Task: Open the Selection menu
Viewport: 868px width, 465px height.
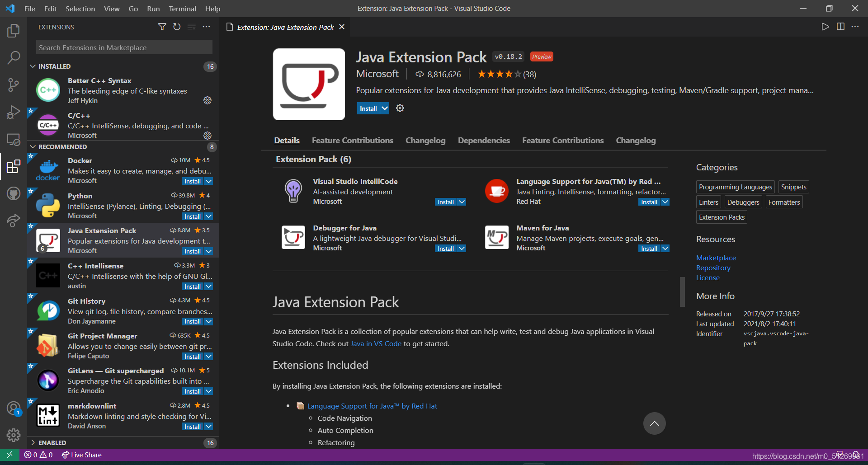Action: click(80, 9)
